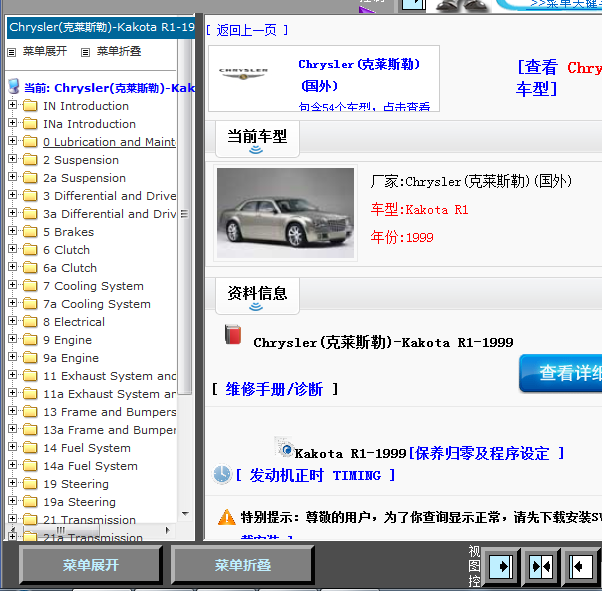Click the inward-arrows view control button
Image resolution: width=602 pixels, height=591 pixels.
pos(541,566)
